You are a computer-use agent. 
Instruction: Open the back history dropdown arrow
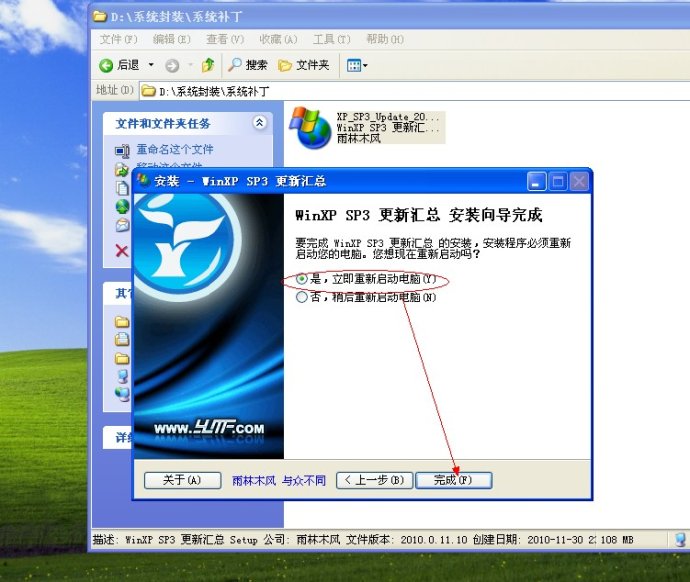151,65
